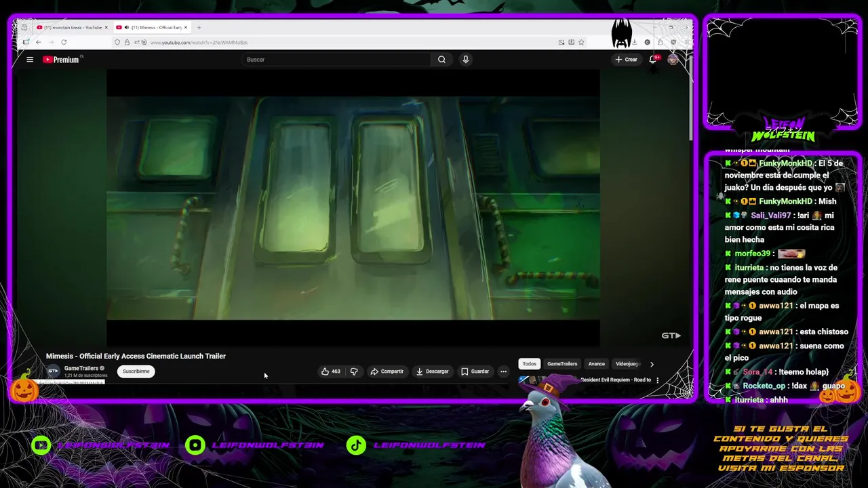868x488 pixels.
Task: Select the Todos filter chip
Action: tap(530, 364)
